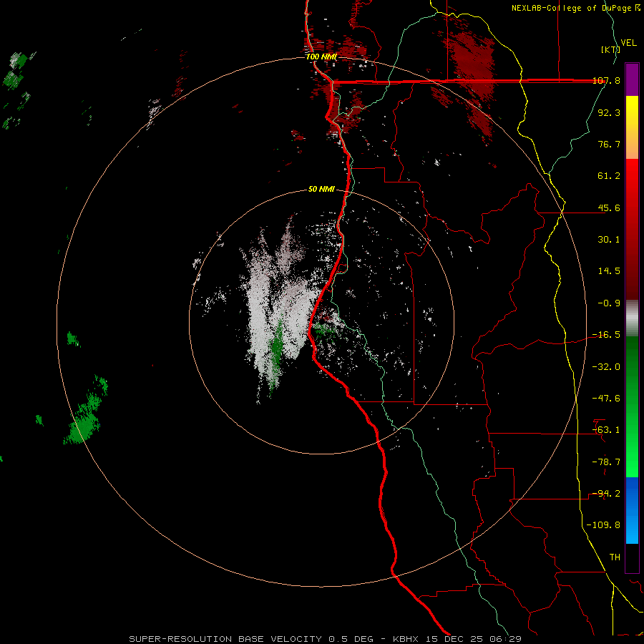
Task: Click the VEL legend title
Action: point(628,43)
